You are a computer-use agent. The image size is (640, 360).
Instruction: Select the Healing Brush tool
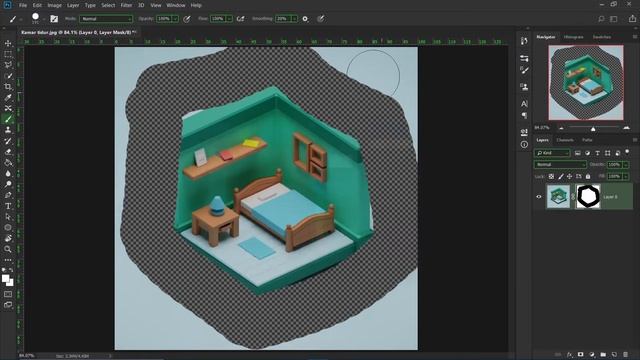(x=8, y=108)
